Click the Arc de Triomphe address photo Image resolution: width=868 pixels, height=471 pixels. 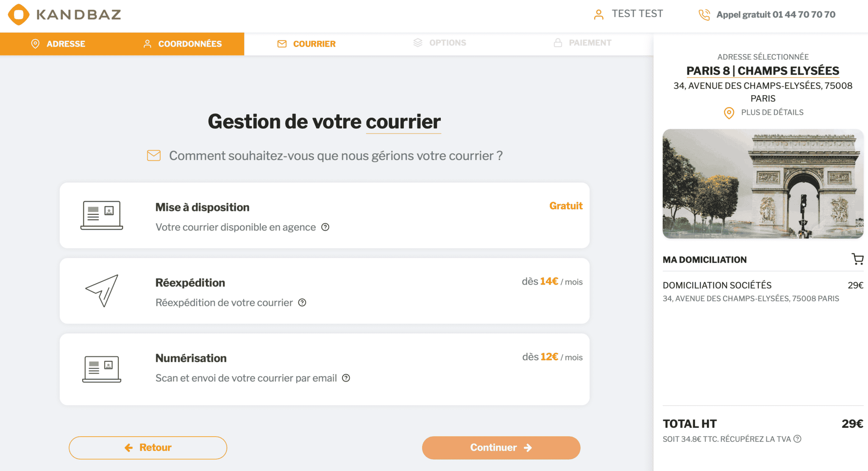(x=763, y=184)
